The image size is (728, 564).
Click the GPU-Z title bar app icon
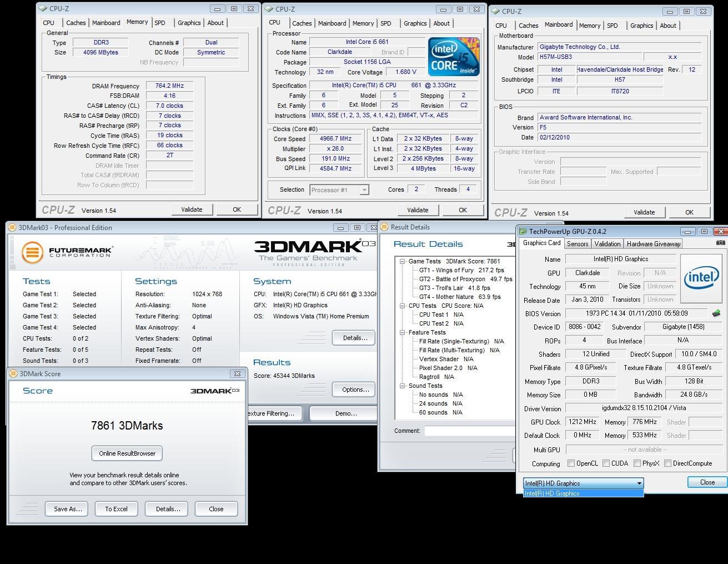(x=523, y=232)
